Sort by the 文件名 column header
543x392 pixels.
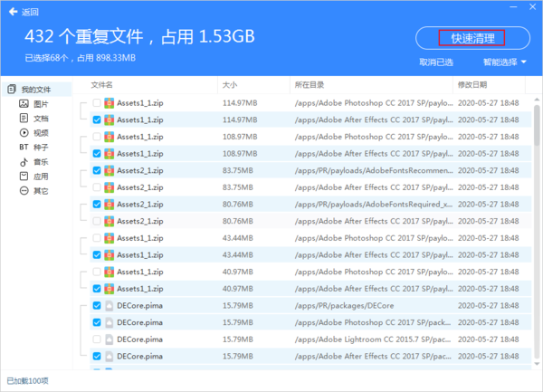pos(105,85)
